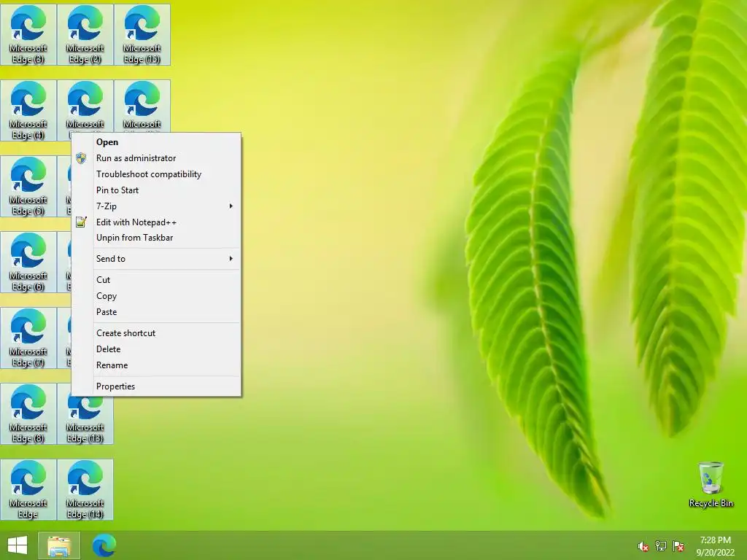
Task: Select the Microsoft Edge (5) desktop shortcut
Action: tap(28, 186)
